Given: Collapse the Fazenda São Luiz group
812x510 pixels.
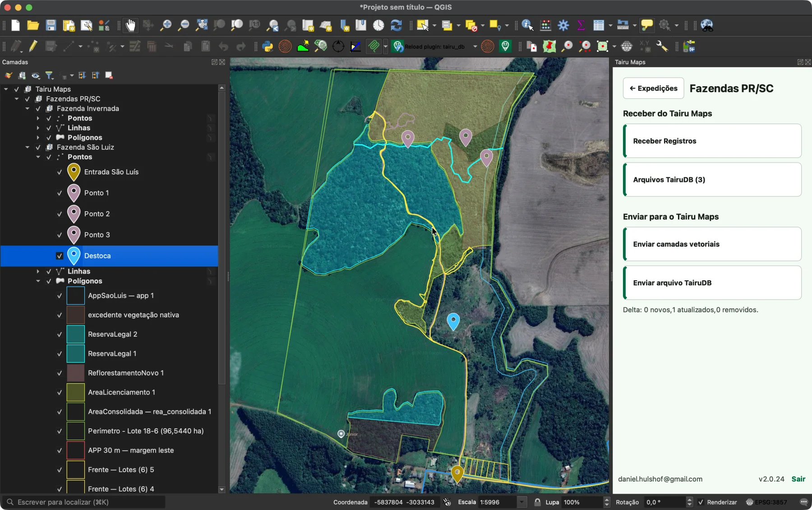Looking at the screenshot, I should point(28,147).
